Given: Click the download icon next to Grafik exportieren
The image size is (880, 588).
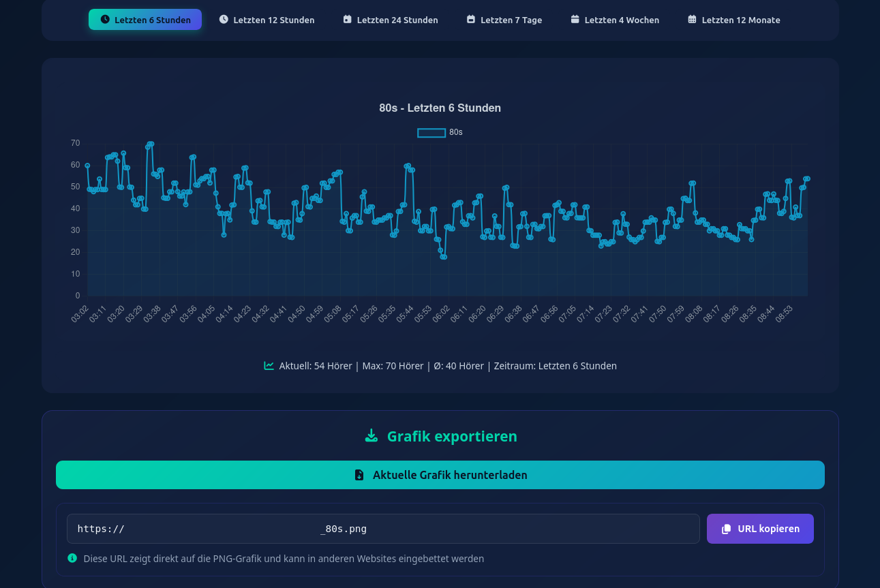Looking at the screenshot, I should [371, 435].
